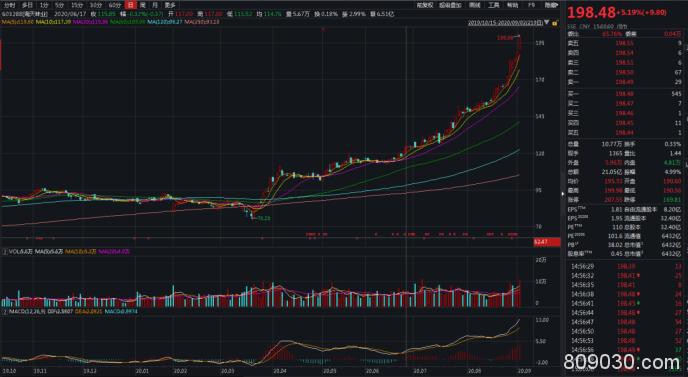Click the 14:56:29 trade tick row
Viewport: 688px width, 377px height.
click(625, 266)
